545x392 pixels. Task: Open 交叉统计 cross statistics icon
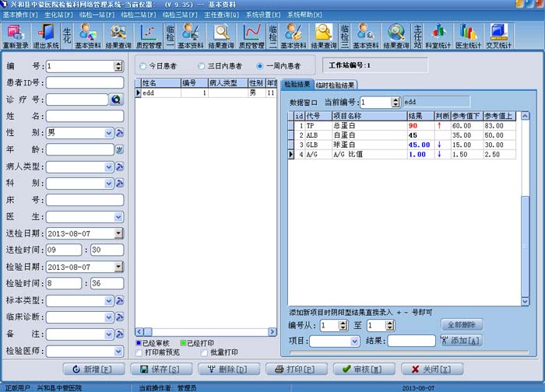click(498, 36)
